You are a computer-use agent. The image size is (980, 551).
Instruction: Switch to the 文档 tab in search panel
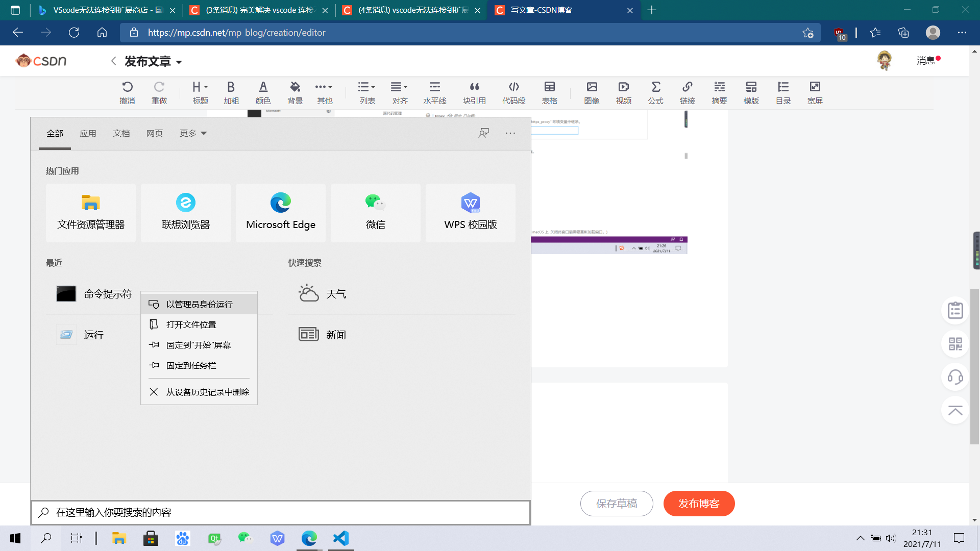click(x=121, y=133)
